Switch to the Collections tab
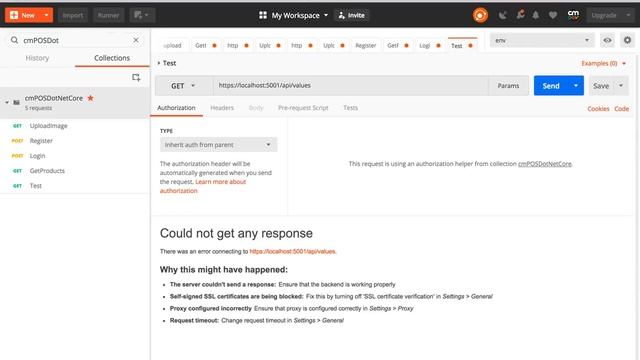 [x=112, y=58]
